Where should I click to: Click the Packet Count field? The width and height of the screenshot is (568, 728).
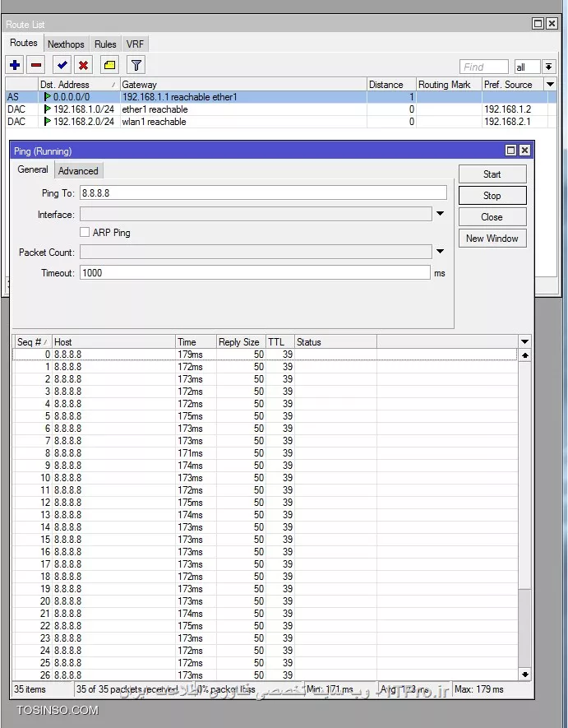coord(256,252)
